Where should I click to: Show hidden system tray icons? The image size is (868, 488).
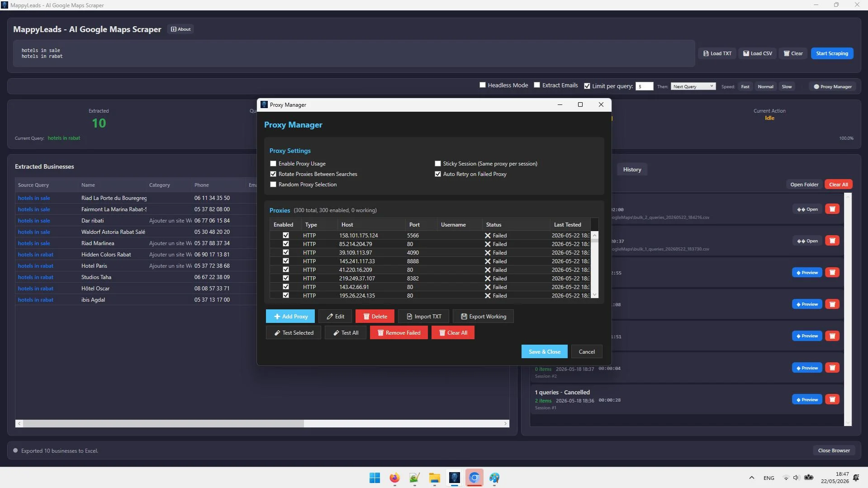point(751,478)
